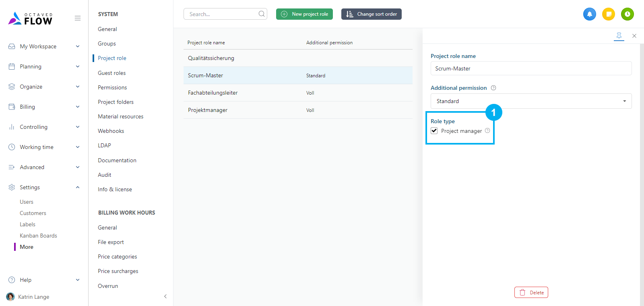Open the green clock time tracking icon

[627, 14]
